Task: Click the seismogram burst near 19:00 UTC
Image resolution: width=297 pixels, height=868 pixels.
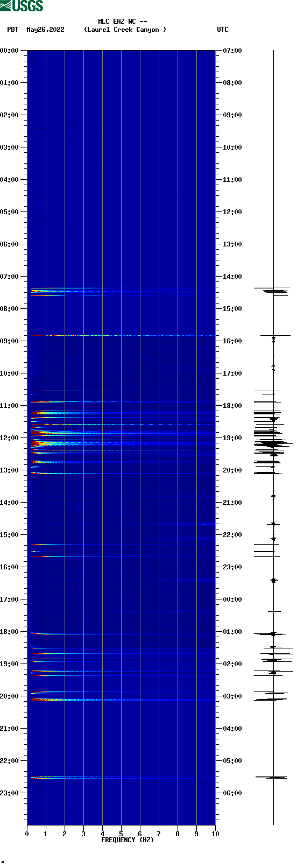Action: pyautogui.click(x=273, y=443)
